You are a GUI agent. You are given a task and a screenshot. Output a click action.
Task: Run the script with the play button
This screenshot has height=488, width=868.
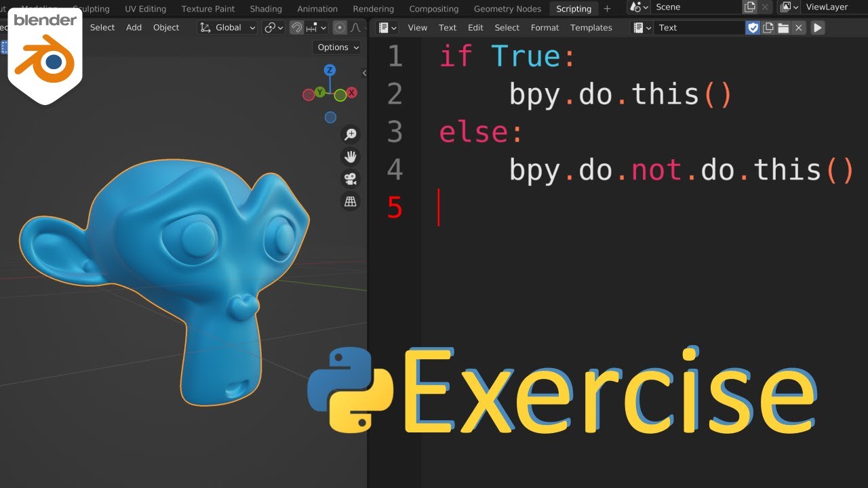[x=818, y=28]
